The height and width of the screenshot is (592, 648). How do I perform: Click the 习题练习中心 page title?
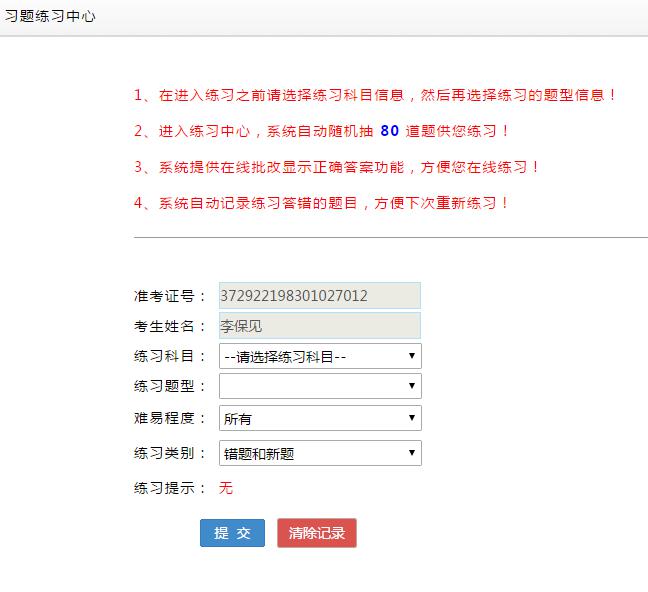point(50,16)
